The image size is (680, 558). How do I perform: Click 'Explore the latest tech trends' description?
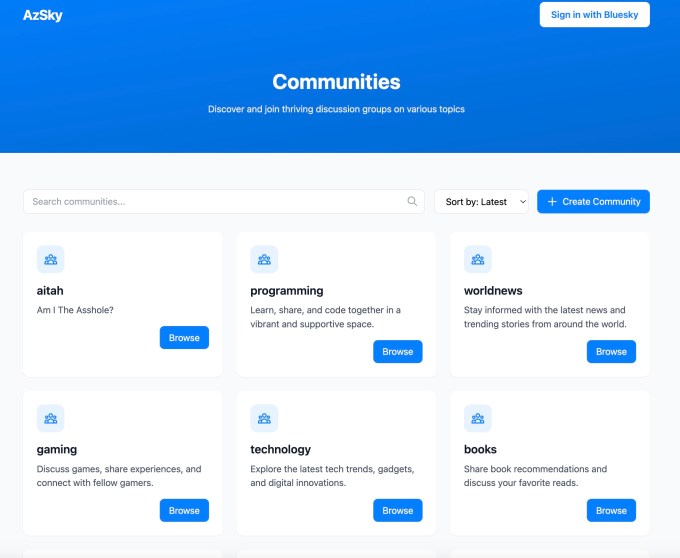[332, 476]
